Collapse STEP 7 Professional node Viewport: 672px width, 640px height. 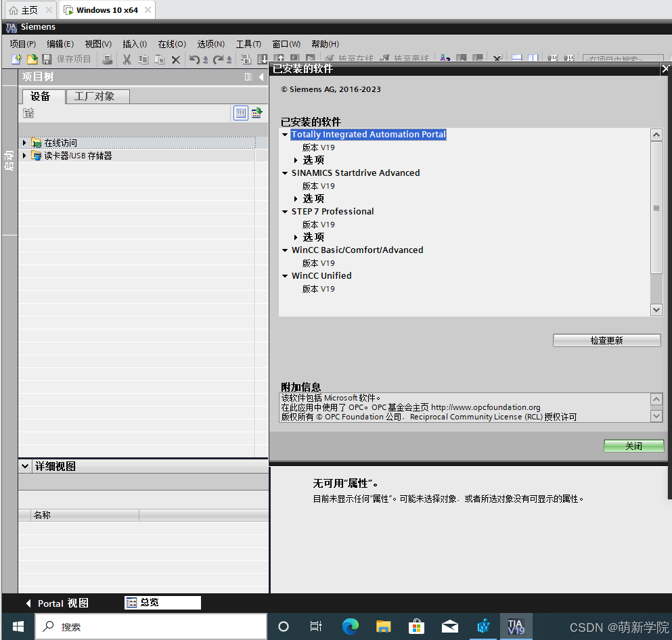click(x=285, y=212)
